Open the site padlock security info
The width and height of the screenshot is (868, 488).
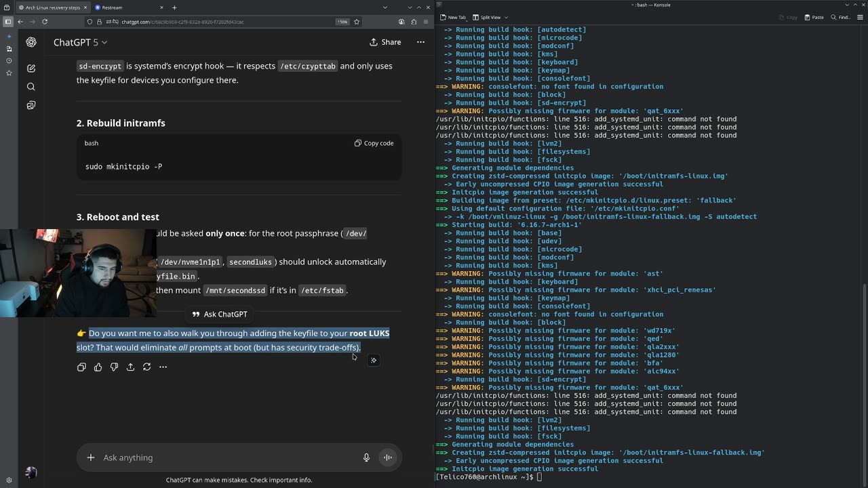point(99,22)
